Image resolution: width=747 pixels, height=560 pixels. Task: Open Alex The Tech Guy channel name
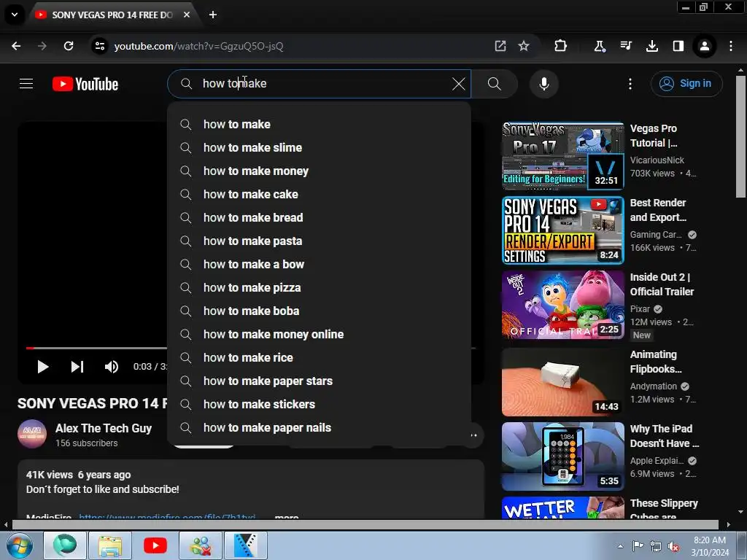[x=104, y=428]
